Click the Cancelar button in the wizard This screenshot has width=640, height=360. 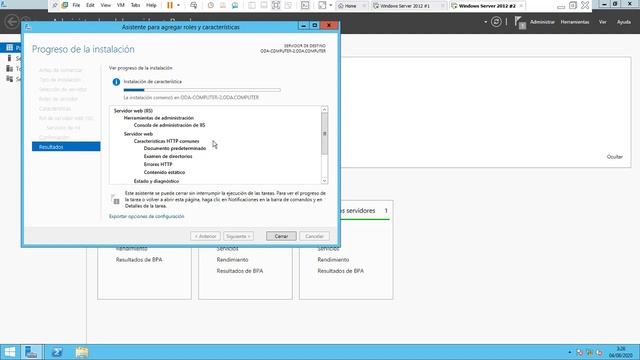point(314,236)
